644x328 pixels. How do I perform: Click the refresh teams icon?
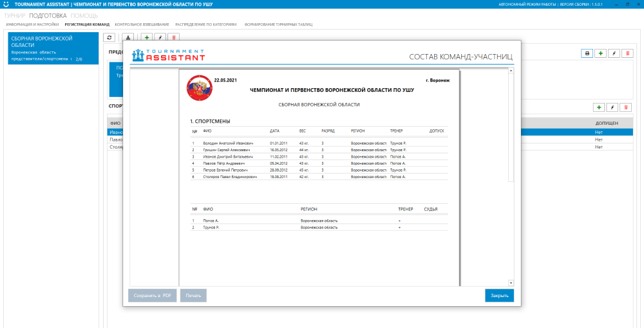tap(109, 38)
